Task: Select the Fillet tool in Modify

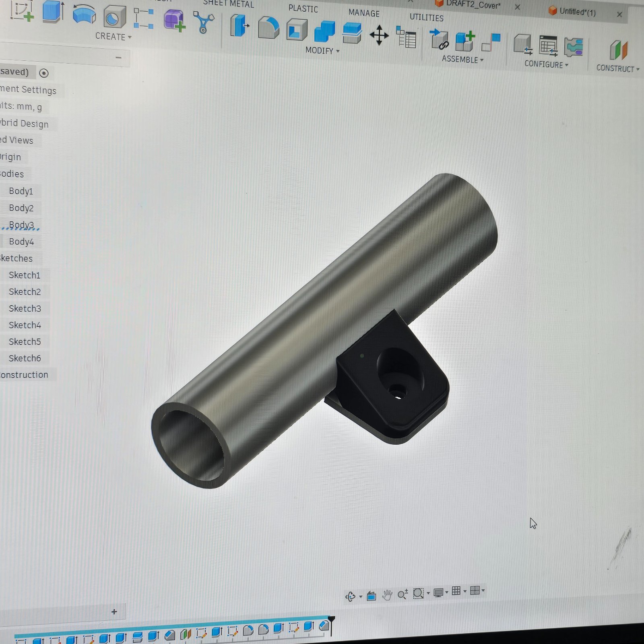Action: tap(268, 28)
